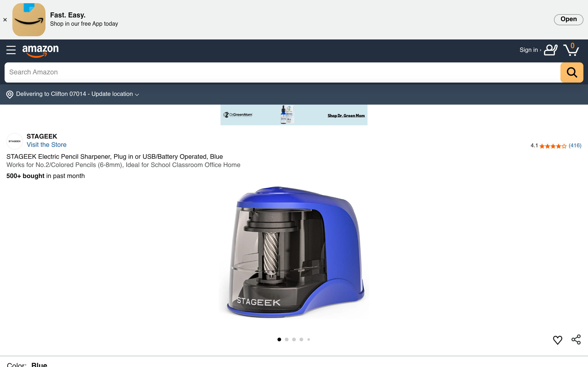Open the hamburger navigation menu

tap(11, 50)
